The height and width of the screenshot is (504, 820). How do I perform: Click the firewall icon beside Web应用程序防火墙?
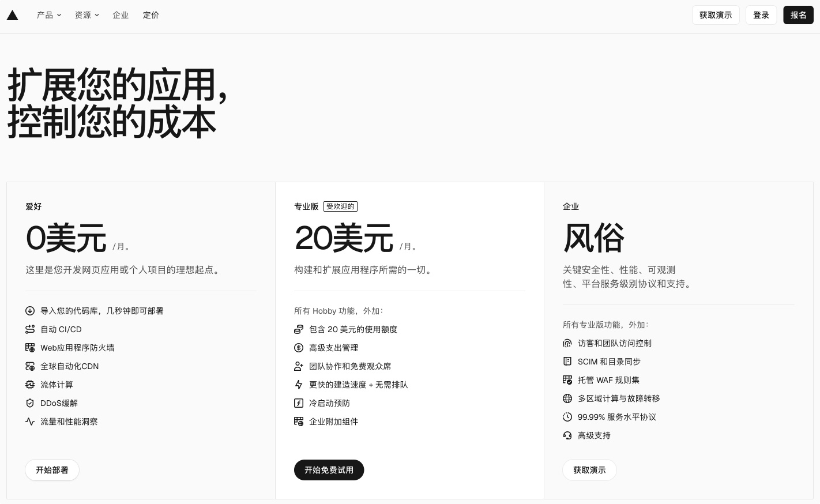pyautogui.click(x=30, y=348)
